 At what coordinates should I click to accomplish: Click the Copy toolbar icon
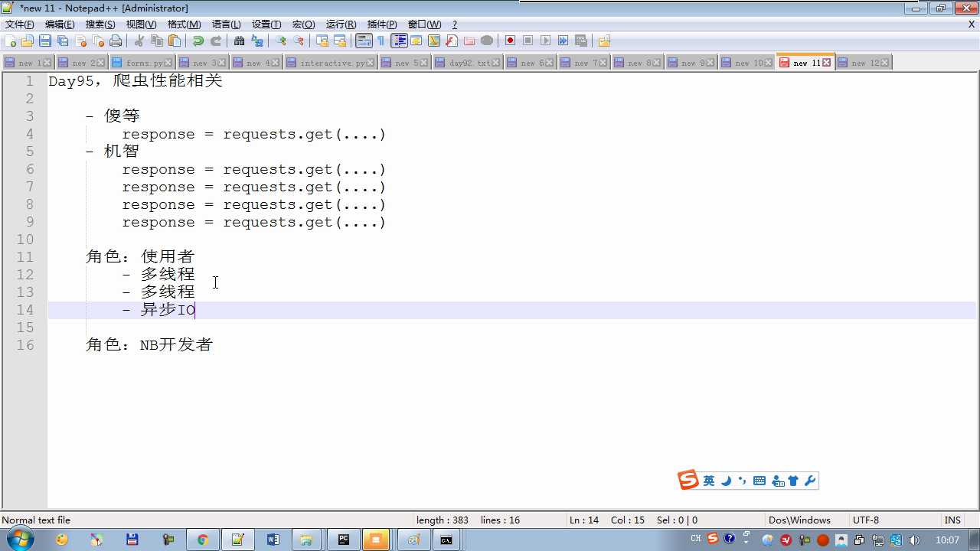point(157,41)
